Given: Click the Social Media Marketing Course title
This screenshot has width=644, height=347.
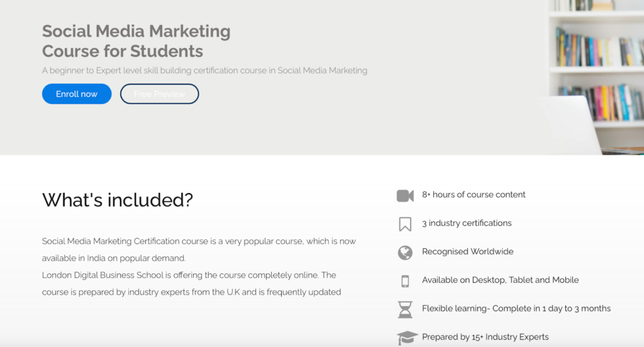Looking at the screenshot, I should point(136,41).
